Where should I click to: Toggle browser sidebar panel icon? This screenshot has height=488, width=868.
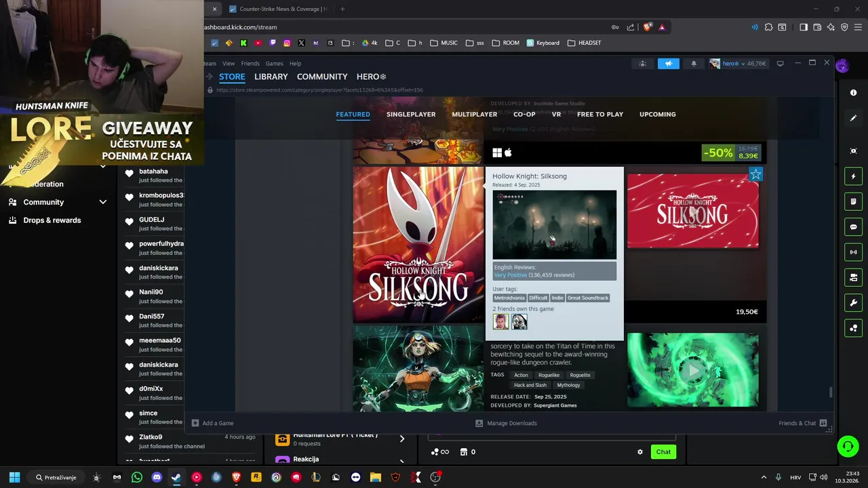click(804, 27)
